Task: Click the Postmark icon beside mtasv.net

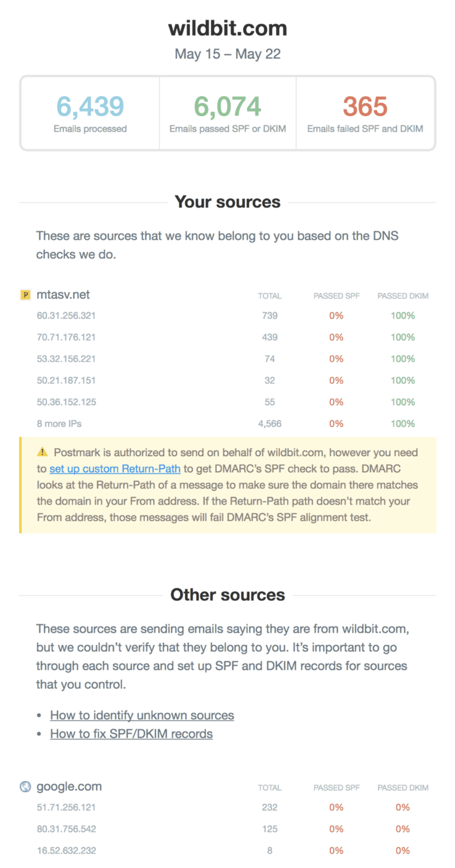Action: tap(25, 295)
